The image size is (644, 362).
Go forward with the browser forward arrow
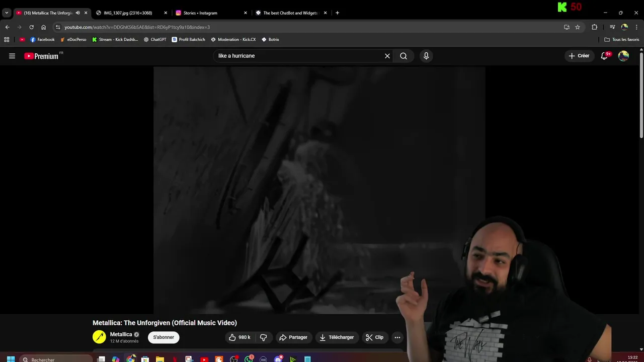click(x=19, y=27)
